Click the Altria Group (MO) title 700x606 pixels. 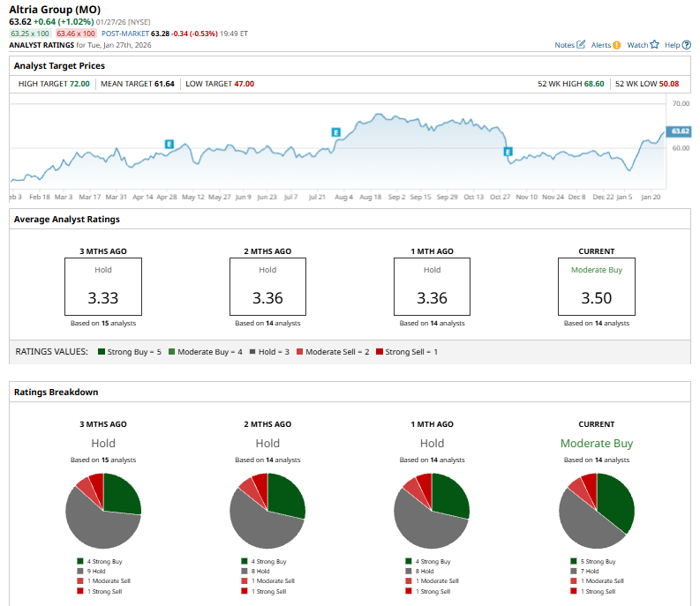(55, 10)
